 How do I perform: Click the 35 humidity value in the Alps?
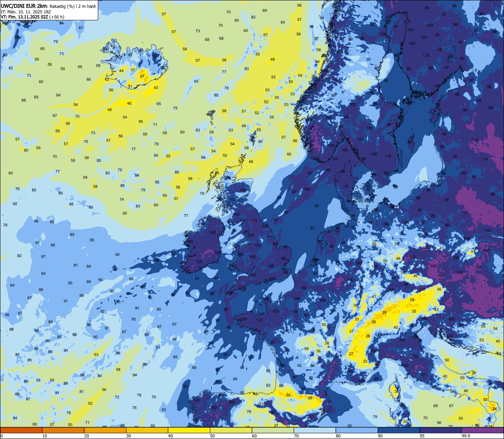click(414, 311)
